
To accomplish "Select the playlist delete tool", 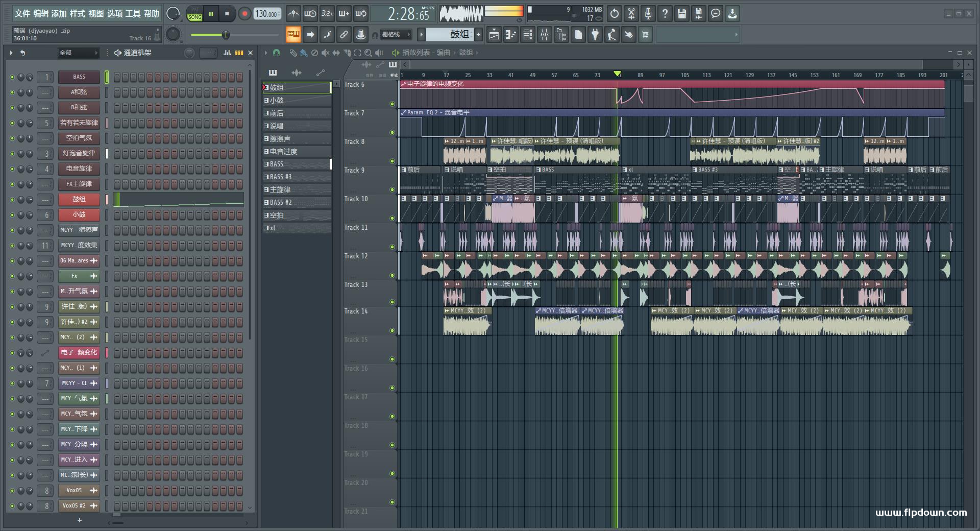I will [314, 53].
